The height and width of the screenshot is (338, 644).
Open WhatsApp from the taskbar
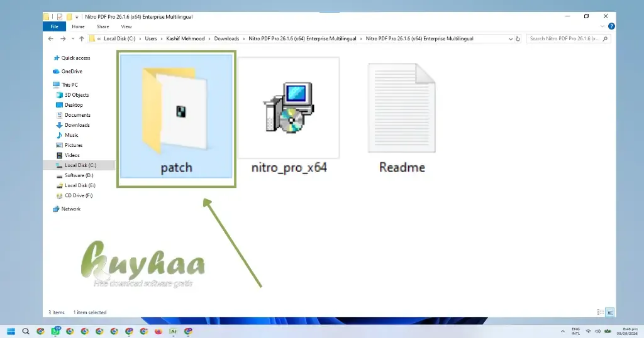click(x=55, y=331)
